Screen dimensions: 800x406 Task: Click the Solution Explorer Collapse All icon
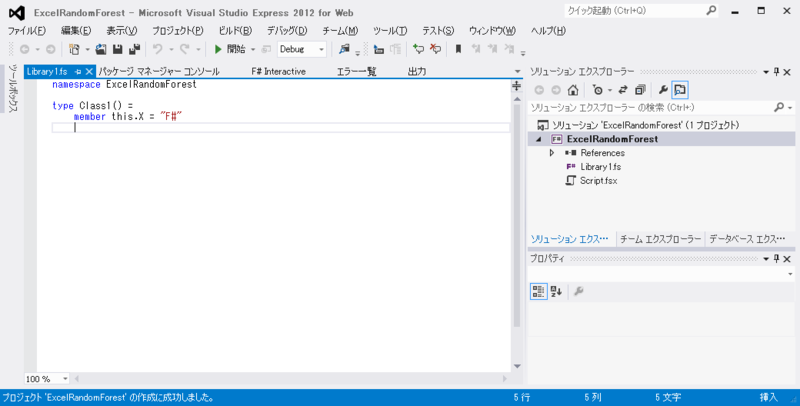coord(640,90)
